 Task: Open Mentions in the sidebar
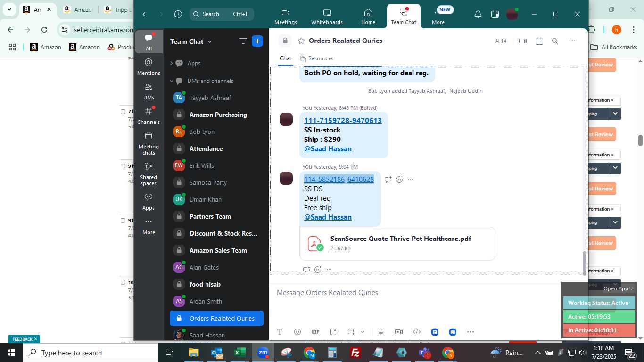pos(149,66)
